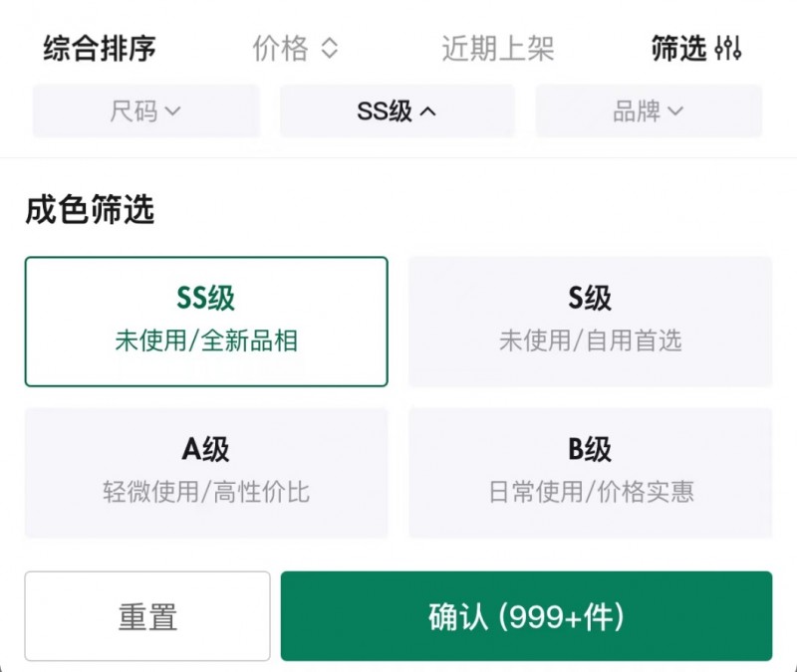Expand the 品牌 brand dropdown

click(649, 112)
